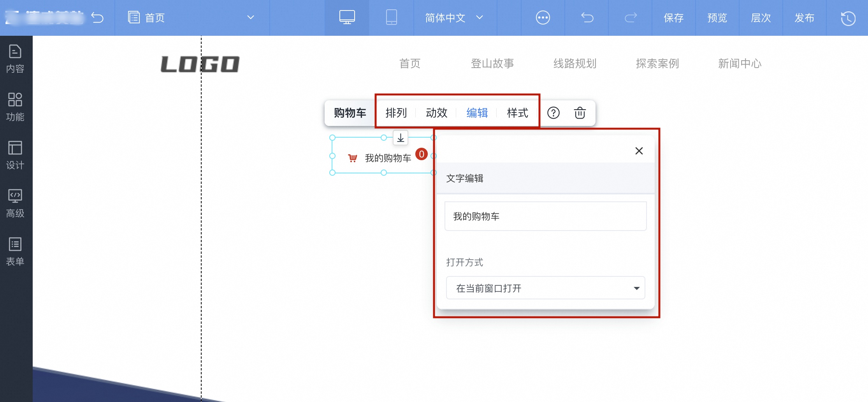Image resolution: width=868 pixels, height=402 pixels.
Task: Open the 设计 design panel
Action: click(x=15, y=156)
